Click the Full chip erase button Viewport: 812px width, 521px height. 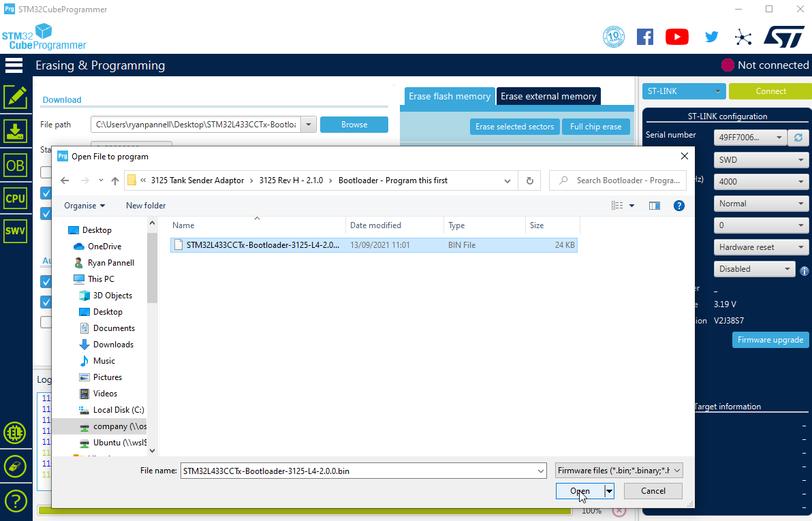(595, 127)
